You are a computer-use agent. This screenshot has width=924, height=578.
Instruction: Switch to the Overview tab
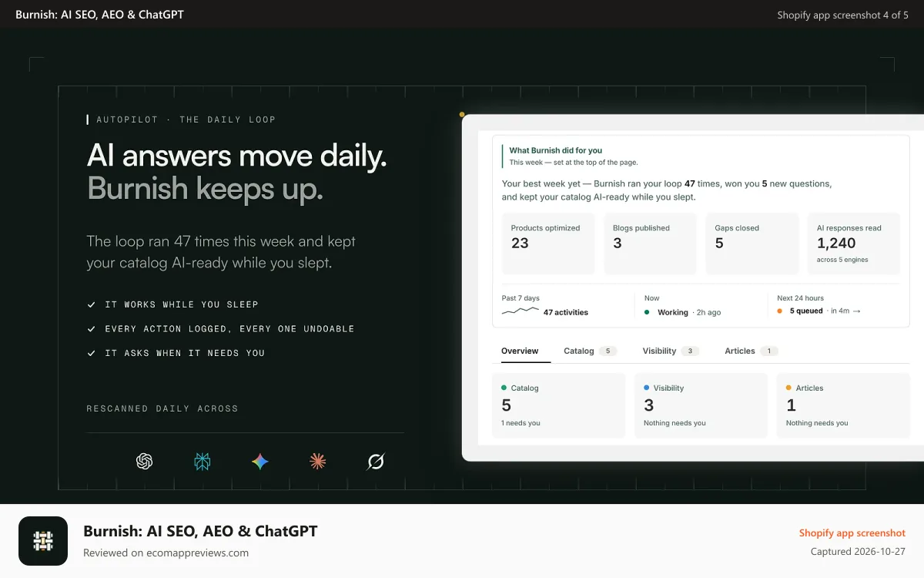click(520, 351)
